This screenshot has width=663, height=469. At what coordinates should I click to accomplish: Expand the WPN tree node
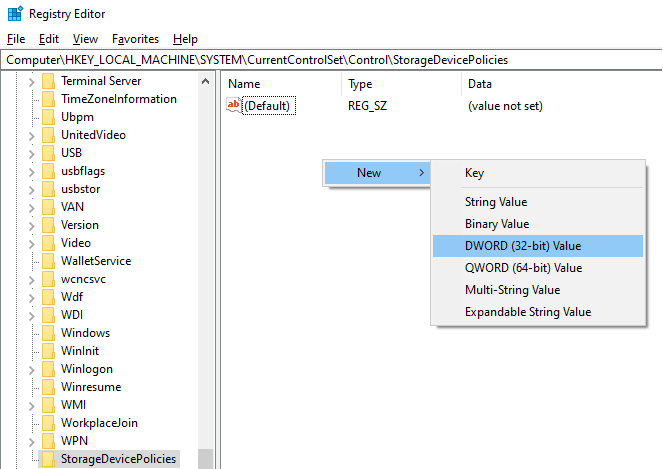[31, 441]
